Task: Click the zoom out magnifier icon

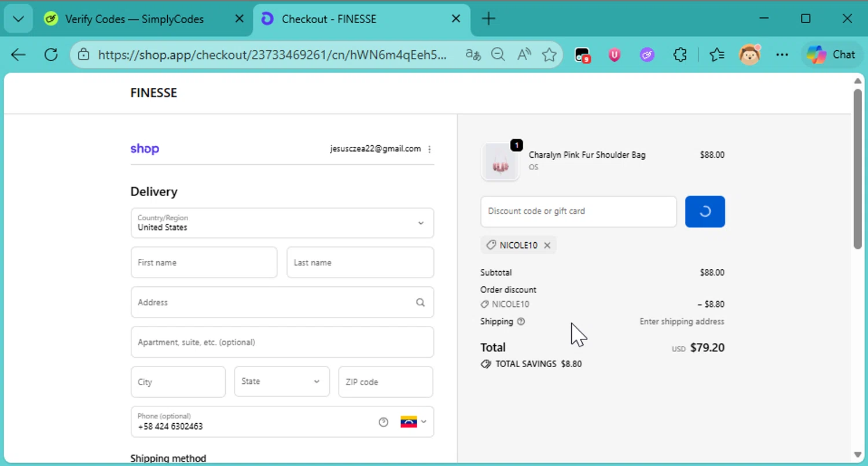Action: [x=498, y=55]
